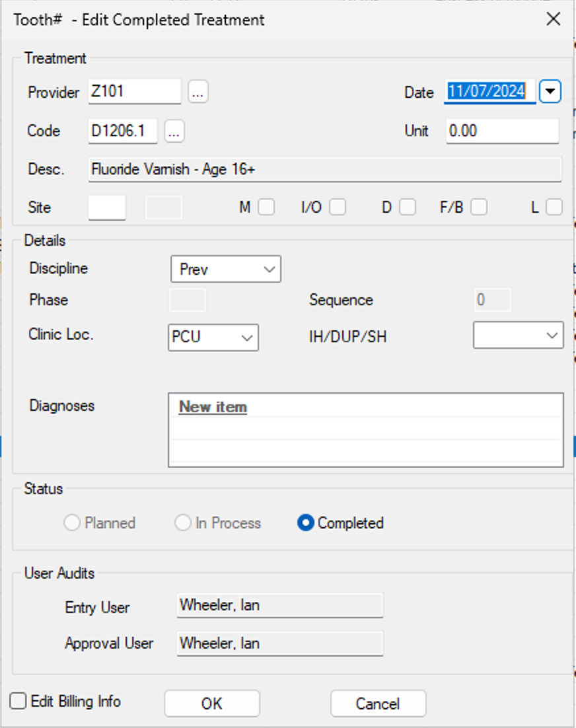Click the Code field containing D1206.1
This screenshot has height=728, width=576.
click(123, 131)
